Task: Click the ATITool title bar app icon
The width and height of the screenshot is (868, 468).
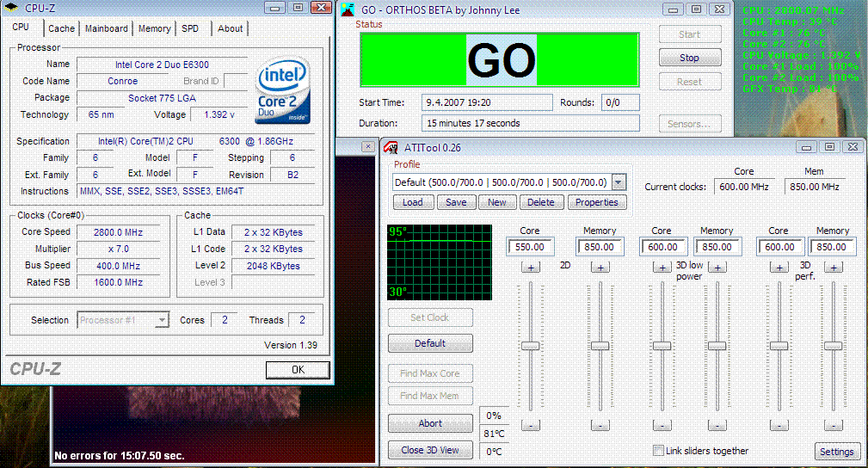Action: point(391,147)
